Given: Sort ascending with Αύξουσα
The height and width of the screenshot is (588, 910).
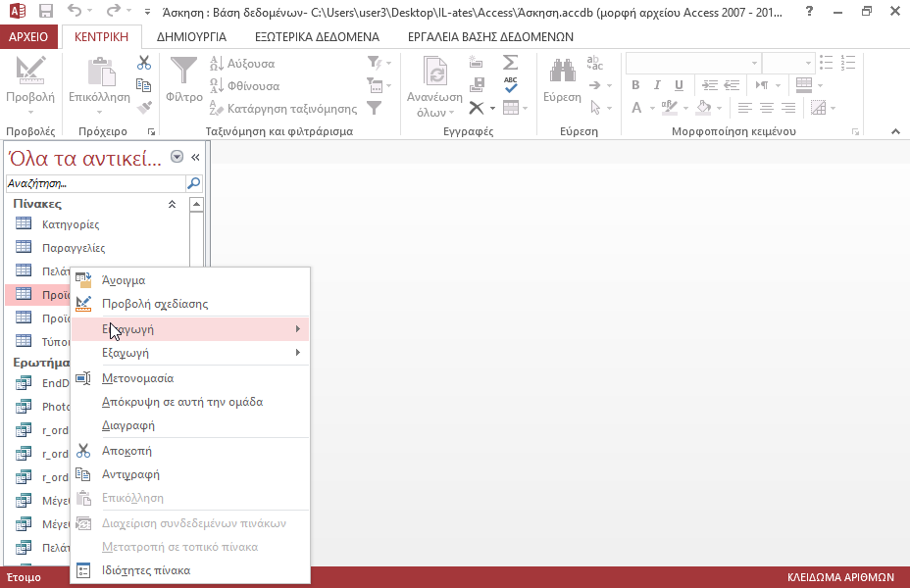Looking at the screenshot, I should pyautogui.click(x=242, y=63).
